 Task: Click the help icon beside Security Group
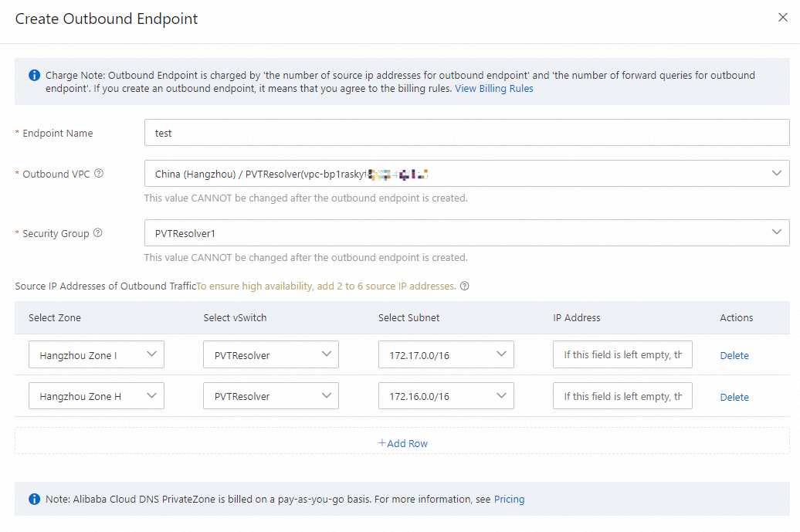[97, 233]
